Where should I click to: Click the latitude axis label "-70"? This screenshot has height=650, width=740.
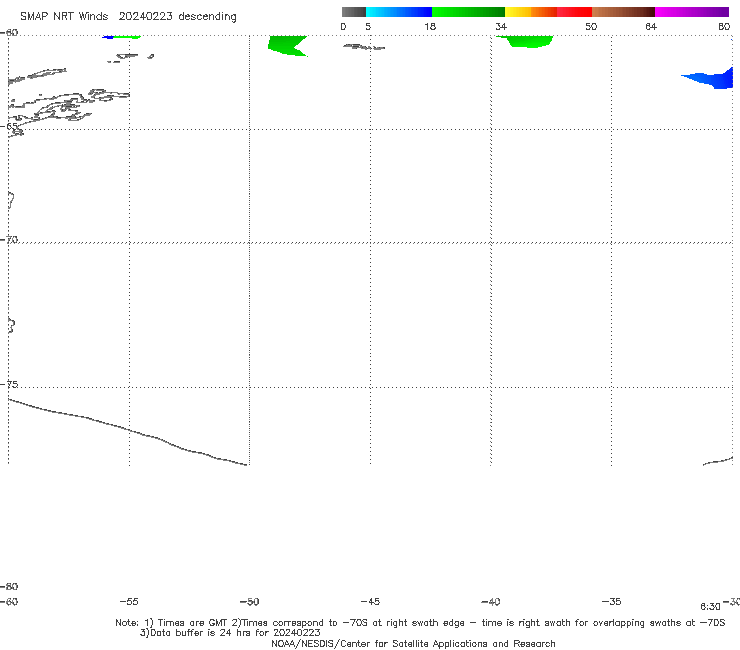click(x=9, y=240)
